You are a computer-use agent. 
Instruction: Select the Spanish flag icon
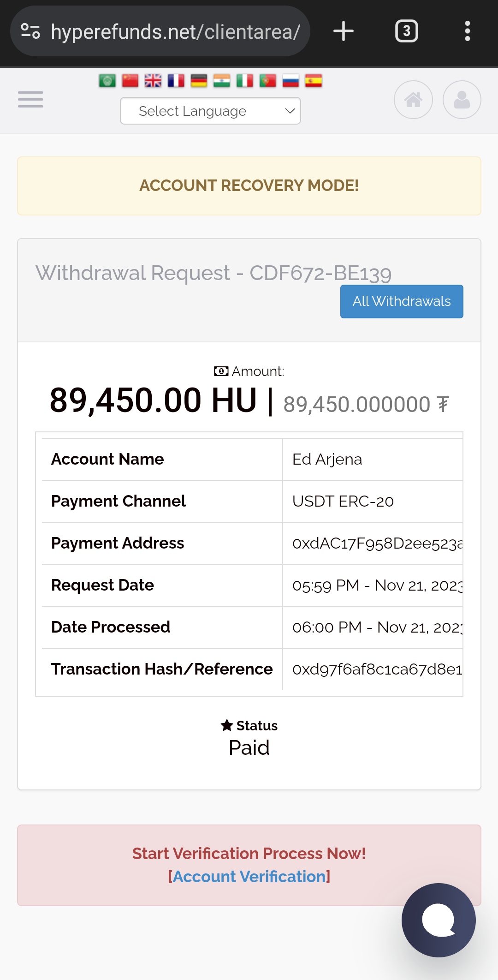(x=314, y=81)
